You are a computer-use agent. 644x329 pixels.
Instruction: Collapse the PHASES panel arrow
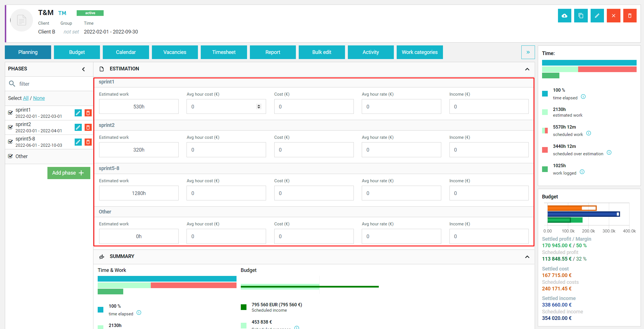(x=83, y=69)
